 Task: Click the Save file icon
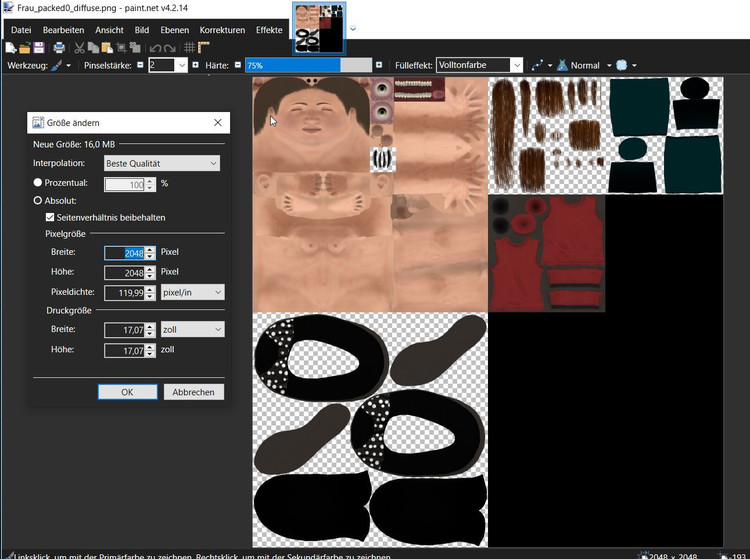pos(38,47)
